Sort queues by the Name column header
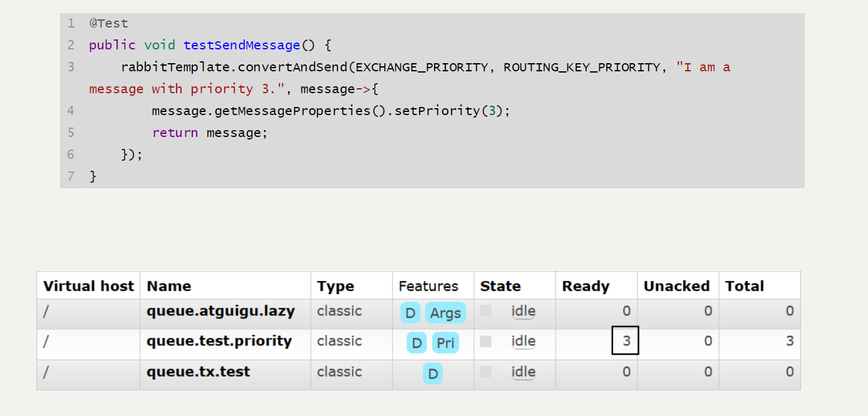 point(169,287)
